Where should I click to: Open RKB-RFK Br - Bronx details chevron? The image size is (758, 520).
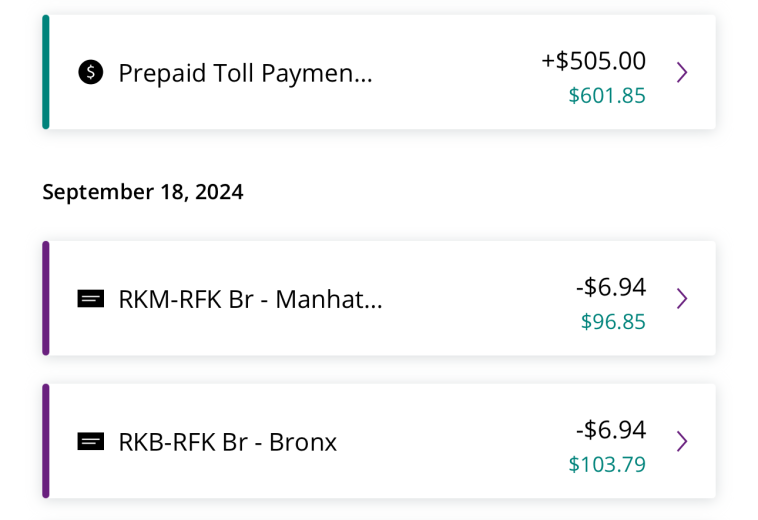pos(682,441)
